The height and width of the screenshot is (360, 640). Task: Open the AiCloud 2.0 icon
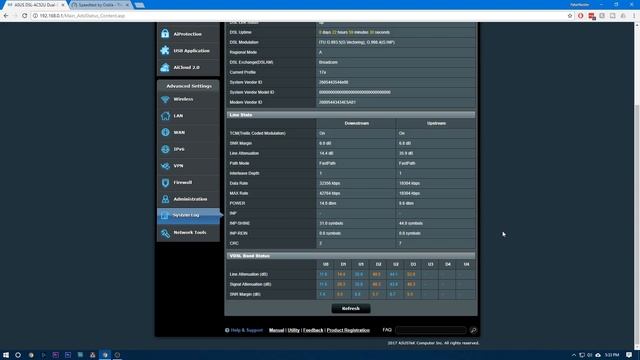tap(165, 67)
